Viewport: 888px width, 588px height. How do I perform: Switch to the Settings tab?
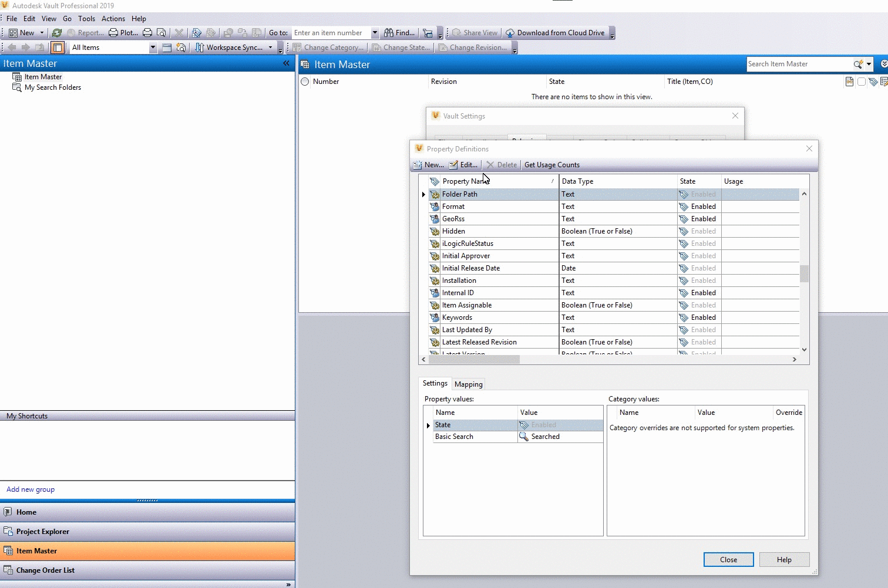click(x=435, y=383)
